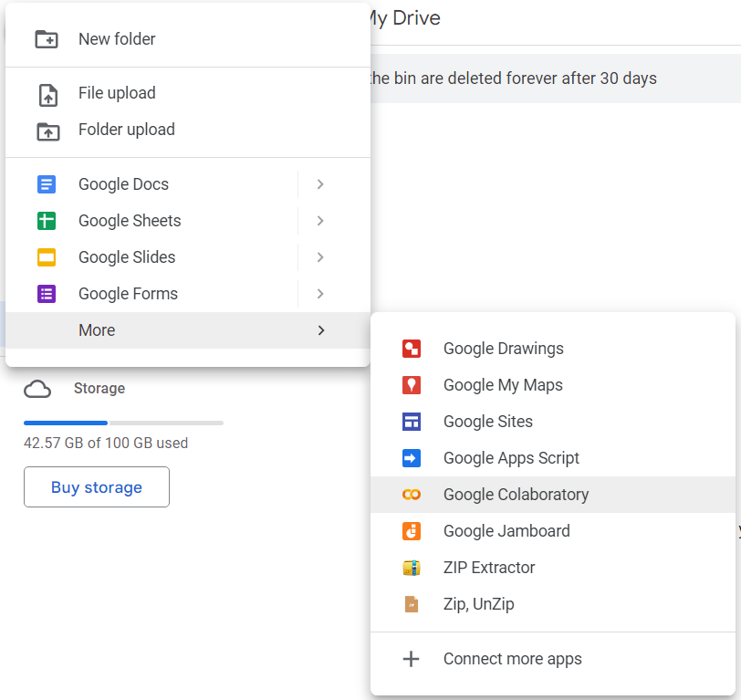741x700 pixels.
Task: Open the More menu item
Action: [x=188, y=330]
